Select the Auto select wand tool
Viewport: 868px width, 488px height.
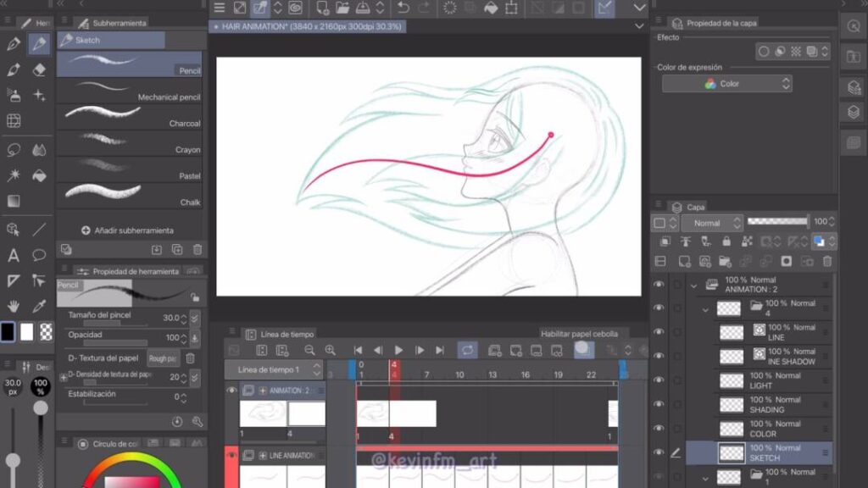[x=14, y=175]
